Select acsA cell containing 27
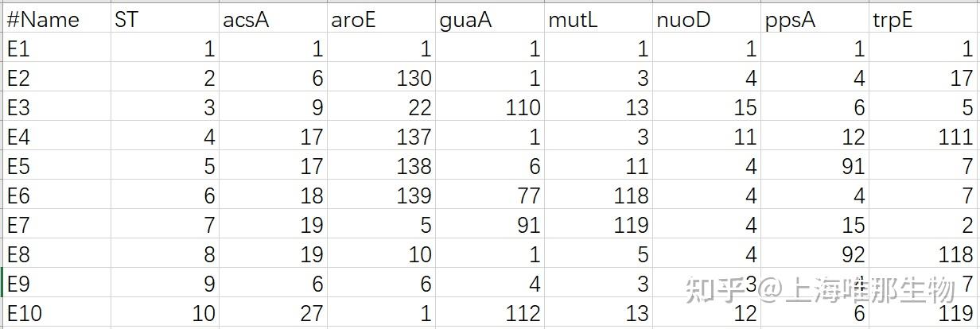The height and width of the screenshot is (329, 980). tap(273, 313)
